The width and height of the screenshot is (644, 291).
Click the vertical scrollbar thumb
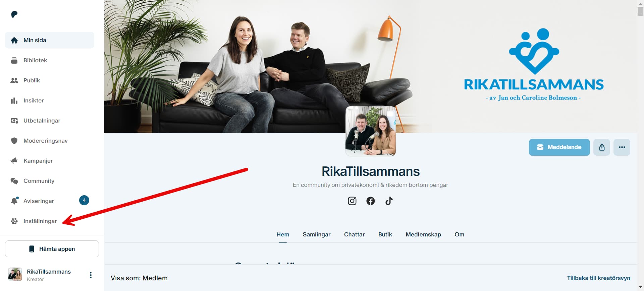pos(640,11)
